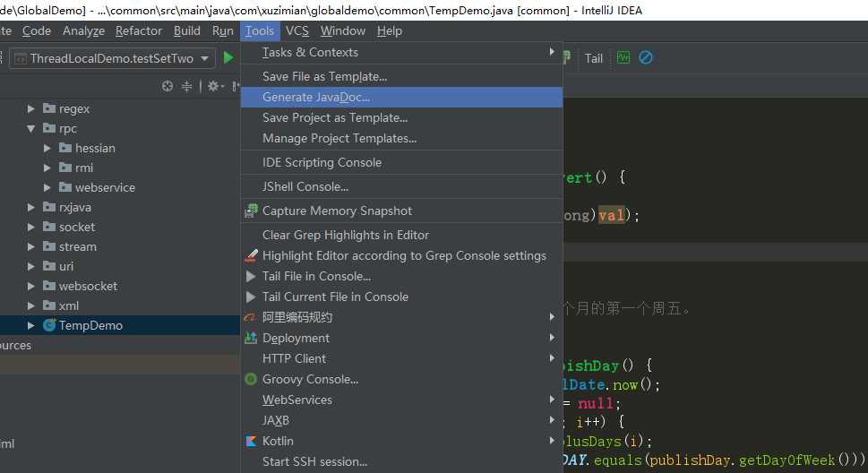Expand the hessian folder
The width and height of the screenshot is (868, 473).
tap(47, 148)
